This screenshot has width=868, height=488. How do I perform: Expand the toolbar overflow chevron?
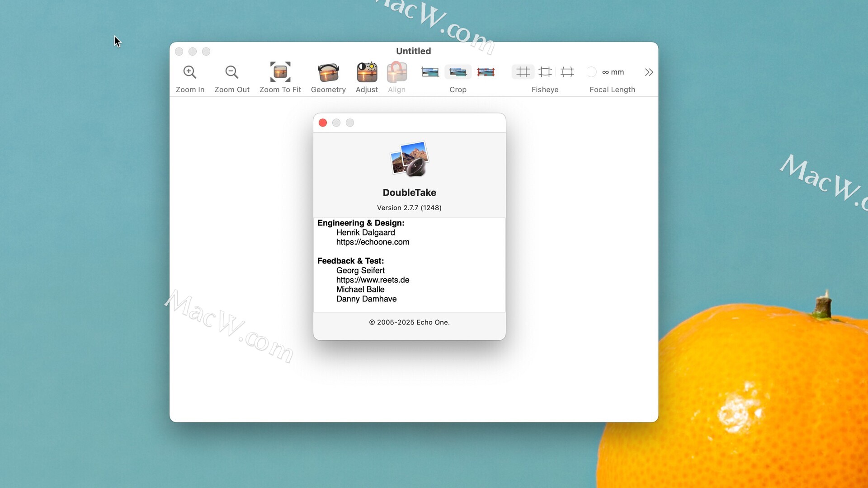[x=649, y=72]
